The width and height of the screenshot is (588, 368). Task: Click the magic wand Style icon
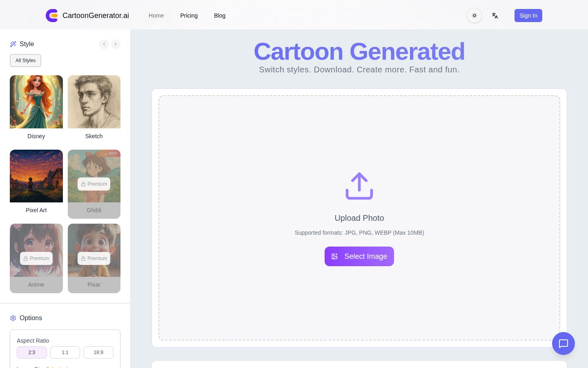point(13,44)
